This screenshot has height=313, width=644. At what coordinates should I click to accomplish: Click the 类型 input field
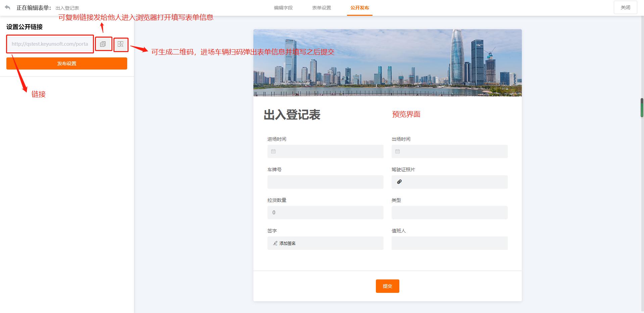pyautogui.click(x=449, y=212)
